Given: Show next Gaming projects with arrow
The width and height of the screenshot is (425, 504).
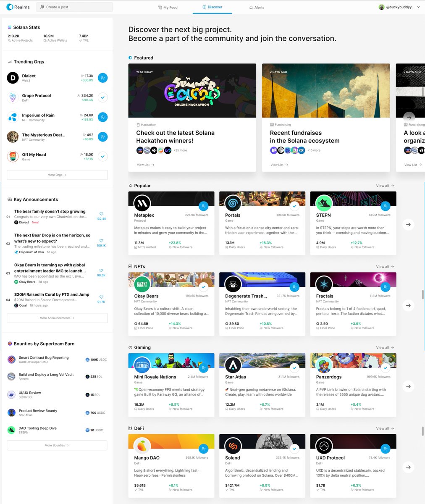Looking at the screenshot, I should coord(408,386).
